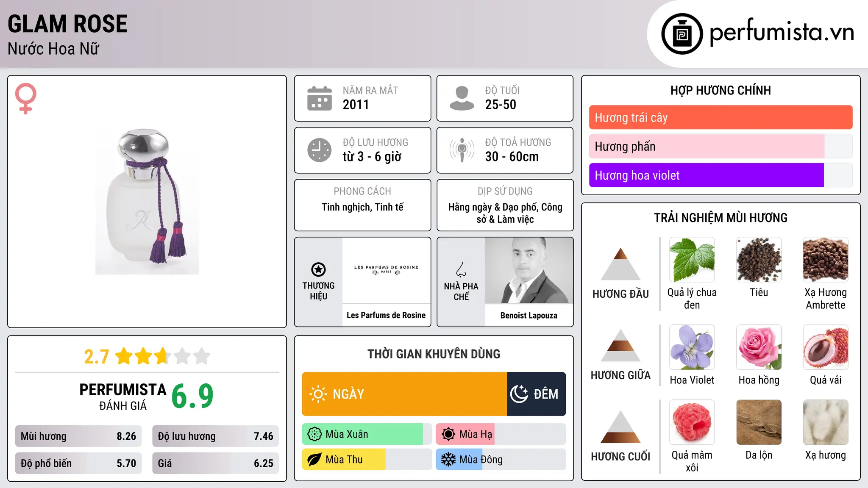Select the Xạ hương musk note image

tap(826, 422)
